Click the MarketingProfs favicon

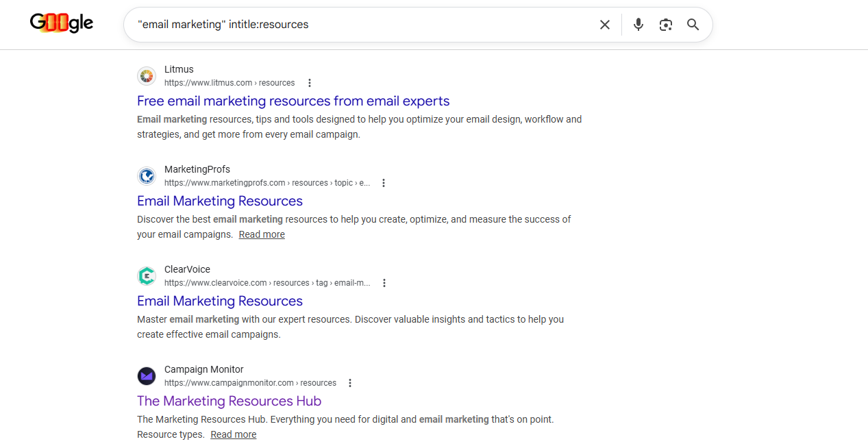coord(147,176)
